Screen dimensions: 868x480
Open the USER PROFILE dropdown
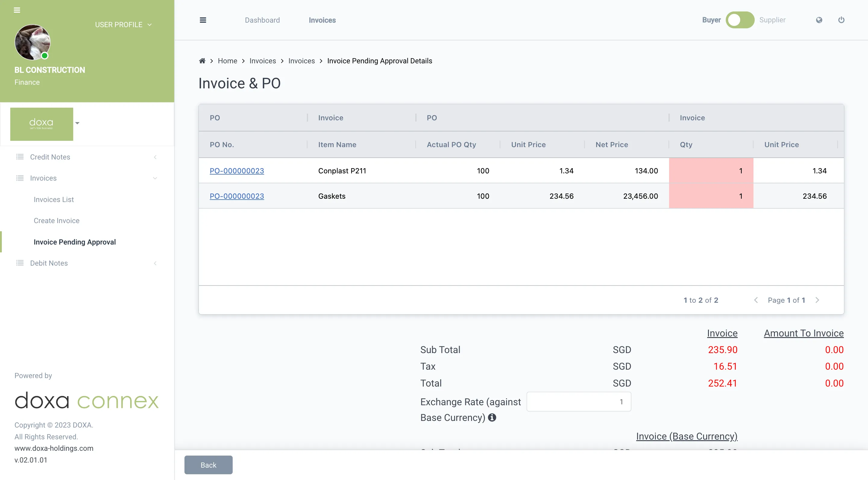pos(123,25)
